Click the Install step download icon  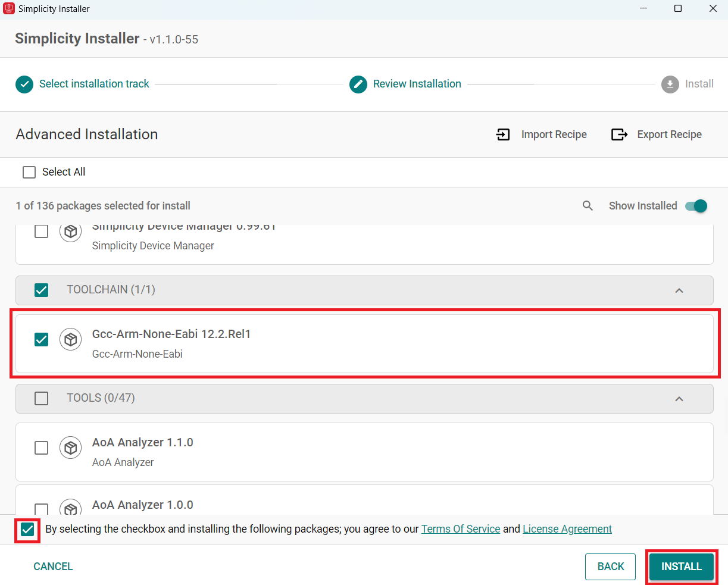point(669,84)
